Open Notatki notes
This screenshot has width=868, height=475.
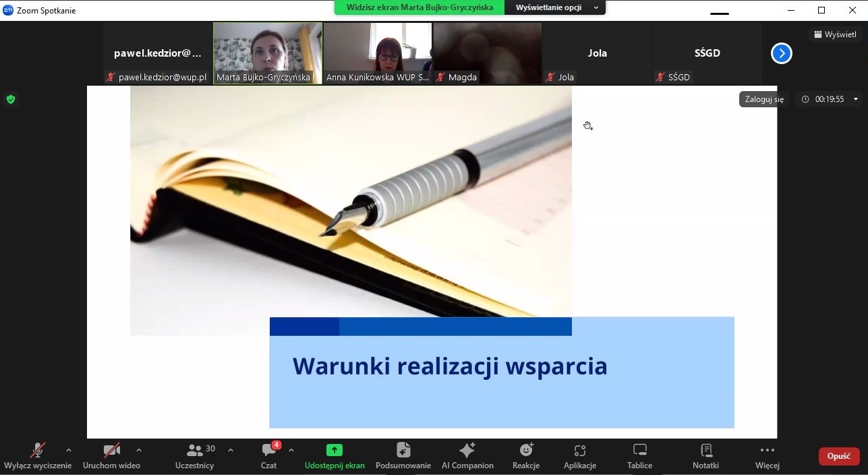706,457
